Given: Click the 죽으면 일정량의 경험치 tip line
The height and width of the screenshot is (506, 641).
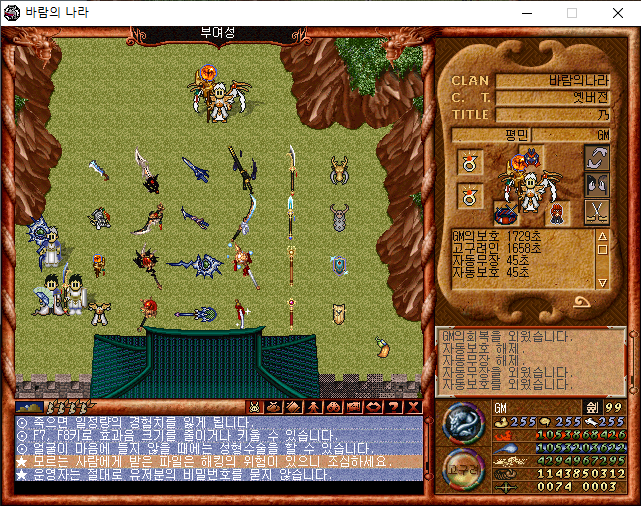Looking at the screenshot, I should (219, 422).
